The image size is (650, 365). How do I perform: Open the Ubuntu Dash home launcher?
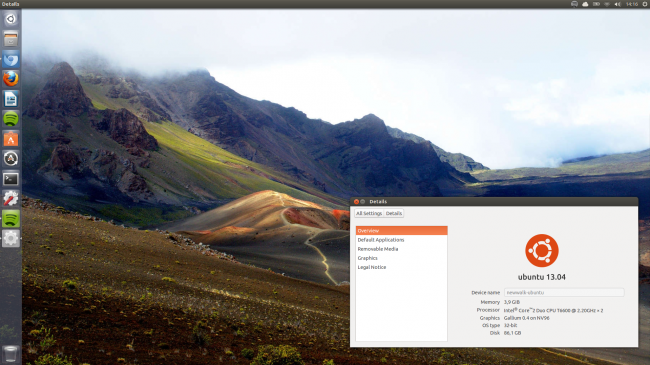(x=11, y=19)
